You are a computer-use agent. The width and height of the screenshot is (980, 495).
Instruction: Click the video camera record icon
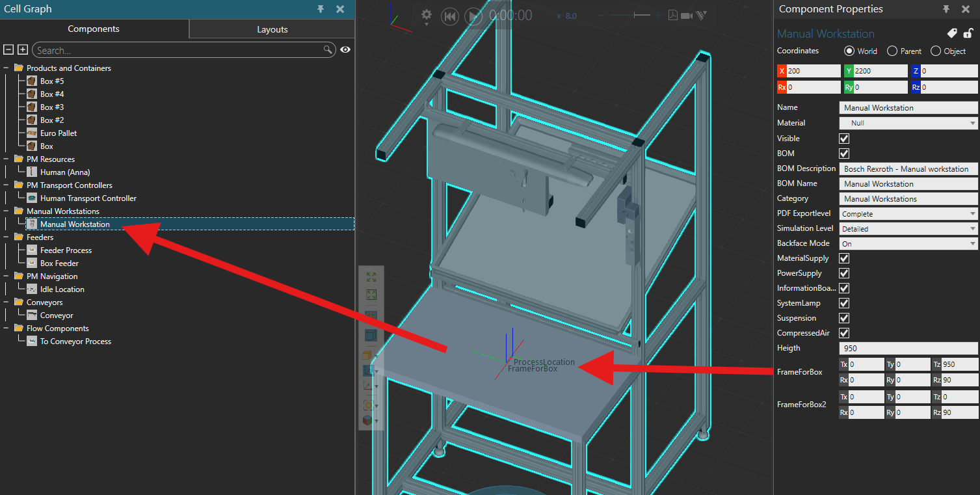click(x=687, y=16)
